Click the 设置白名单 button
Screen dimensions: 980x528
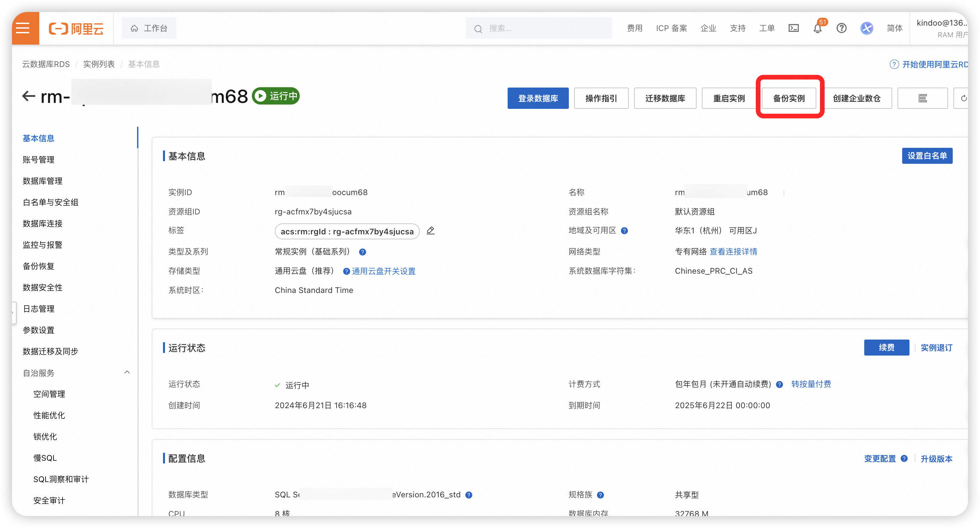(x=927, y=156)
